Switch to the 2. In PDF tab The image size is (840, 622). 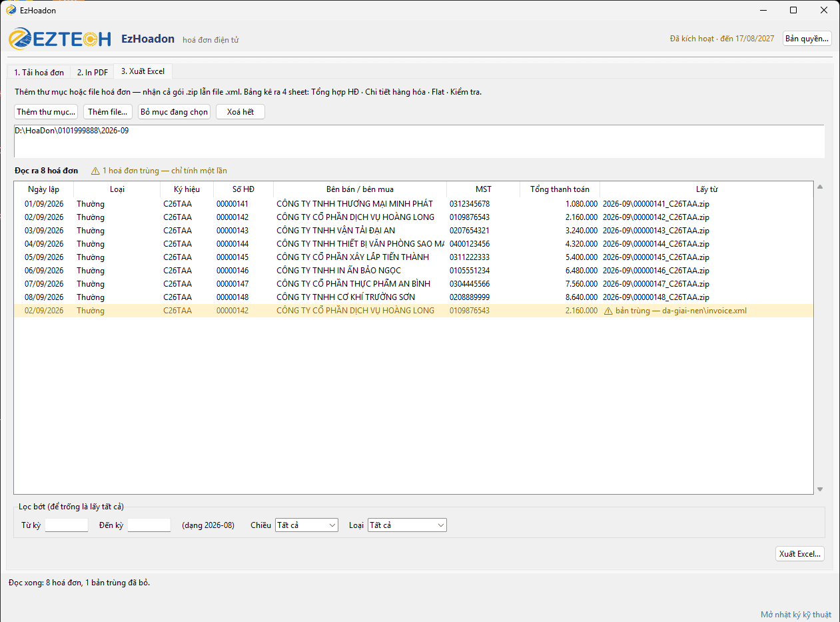click(x=92, y=72)
